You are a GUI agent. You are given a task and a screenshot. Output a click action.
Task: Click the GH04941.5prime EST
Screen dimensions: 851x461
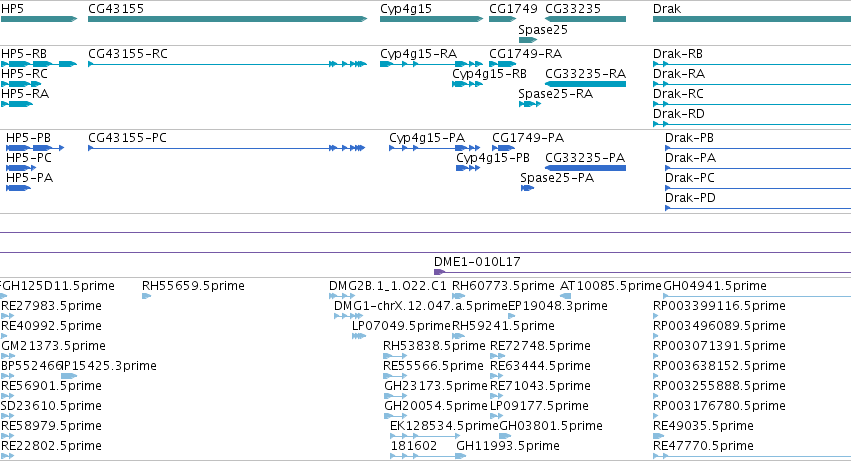click(757, 296)
